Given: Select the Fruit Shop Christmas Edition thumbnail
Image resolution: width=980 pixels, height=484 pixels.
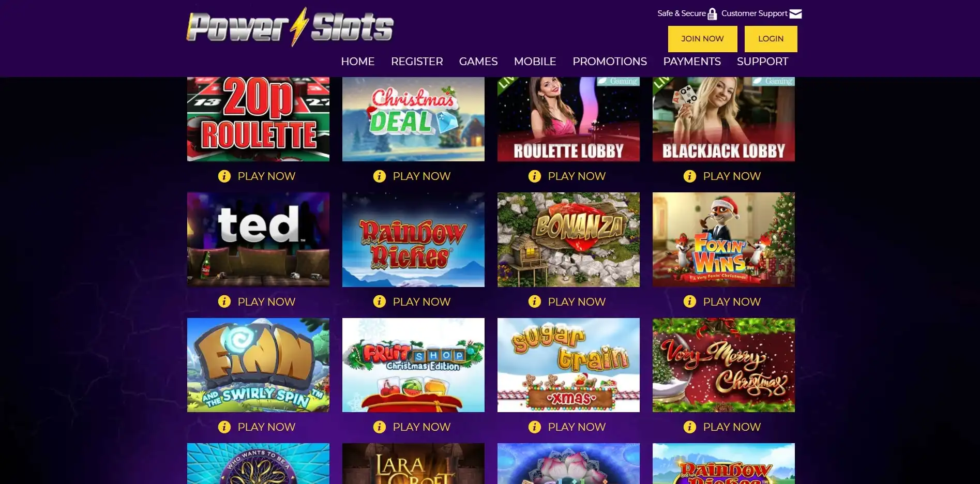Looking at the screenshot, I should tap(413, 365).
